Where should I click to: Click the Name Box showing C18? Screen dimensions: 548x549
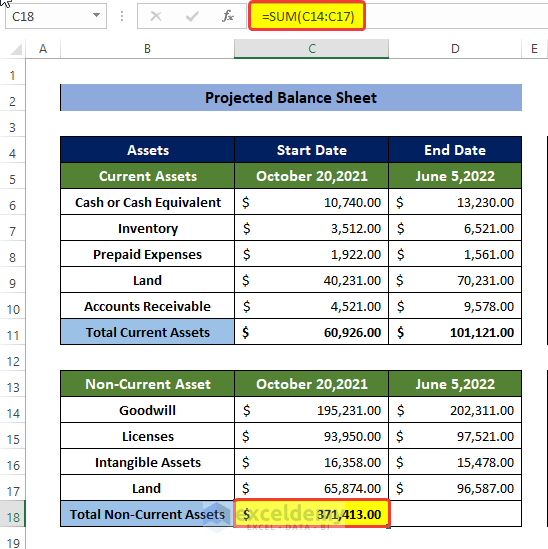[56, 16]
